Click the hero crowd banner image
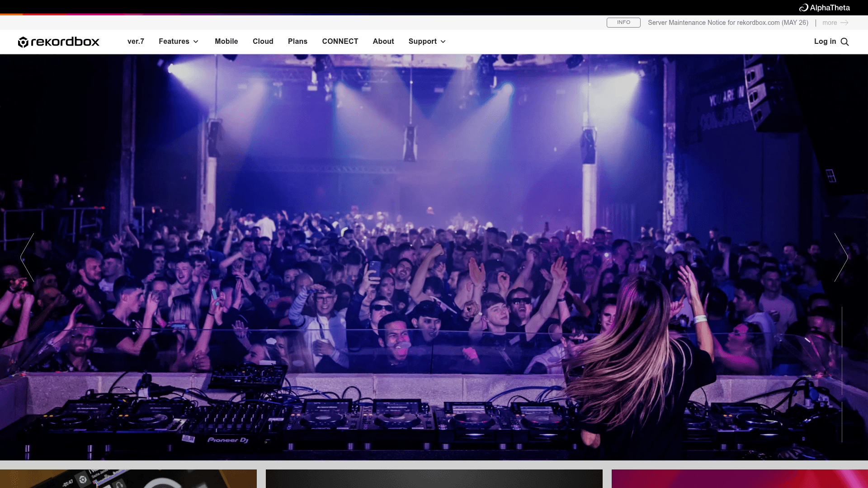This screenshot has height=488, width=868. click(x=434, y=257)
